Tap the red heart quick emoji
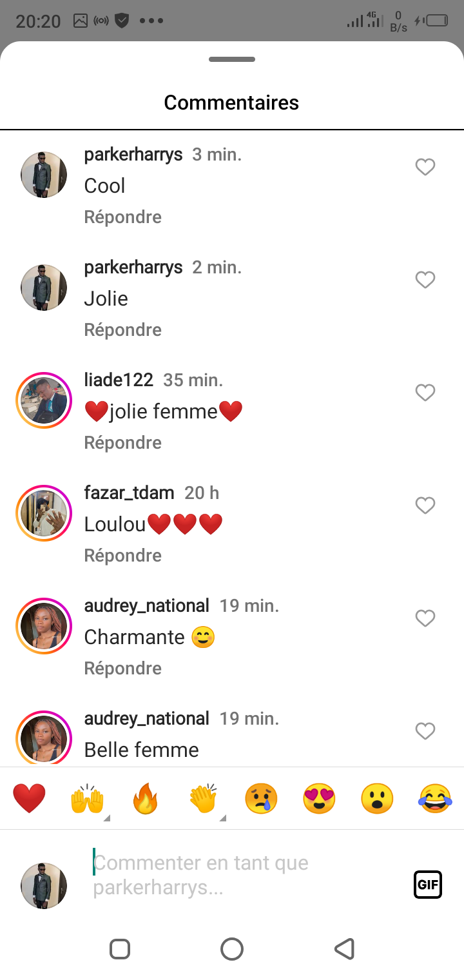 30,799
